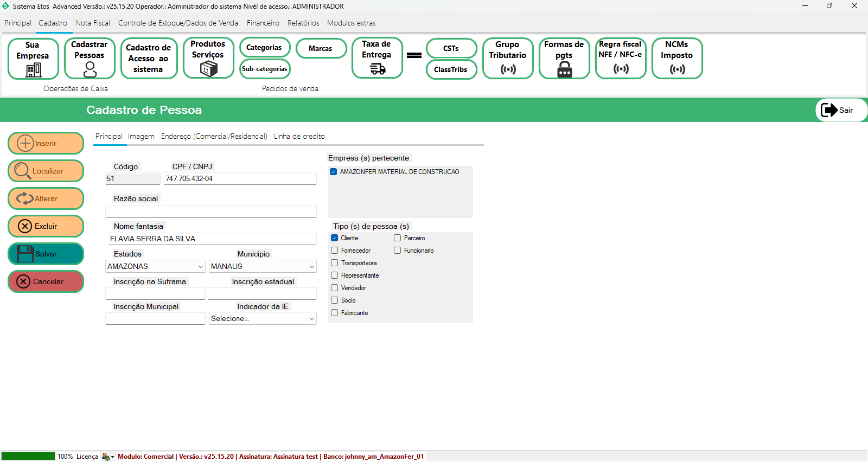Enable the Fornecedor checkbox
The width and height of the screenshot is (868, 462).
pyautogui.click(x=335, y=251)
